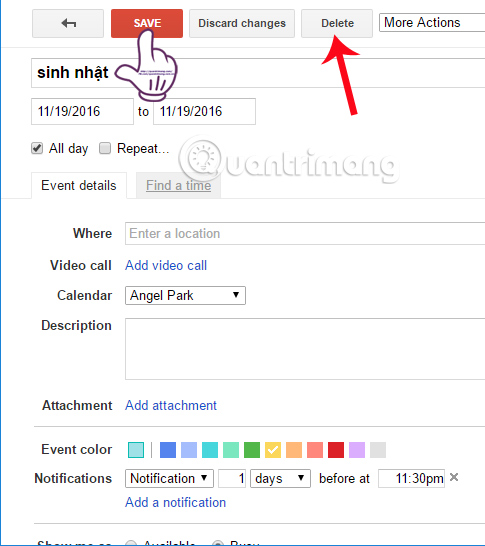The image size is (485, 546).
Task: Select the bold green event color
Action: (x=252, y=450)
